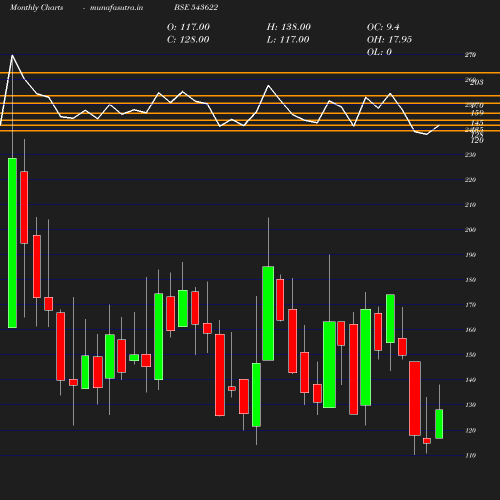Click the 190 price axis label
500x500 pixels.
point(470,255)
